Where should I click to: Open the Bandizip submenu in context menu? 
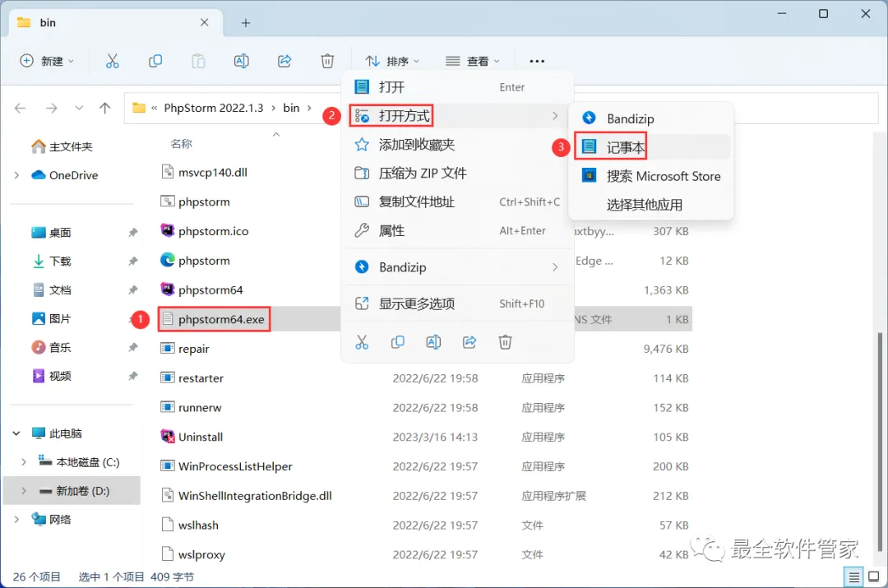pos(458,267)
